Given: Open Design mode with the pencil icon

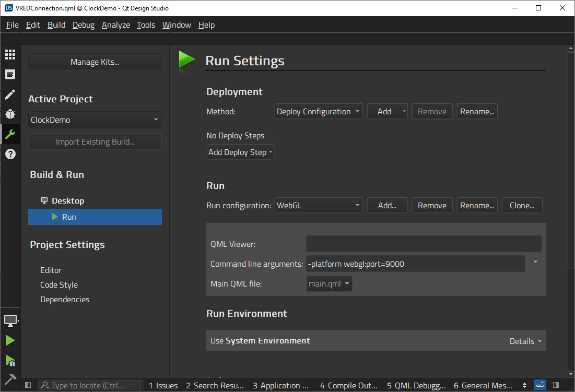Looking at the screenshot, I should (x=11, y=94).
